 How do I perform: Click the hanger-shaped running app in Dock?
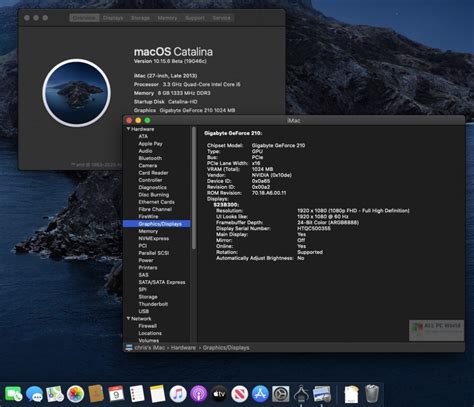coord(301,394)
